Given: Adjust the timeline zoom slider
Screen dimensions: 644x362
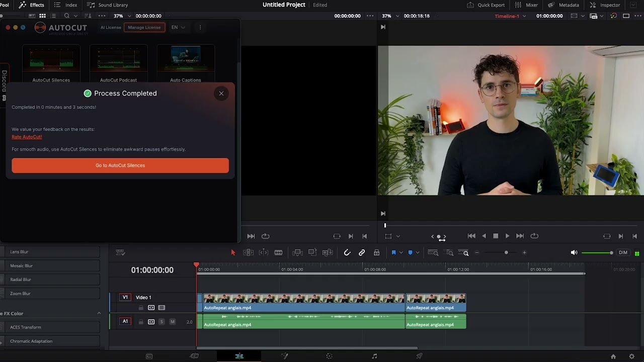Looking at the screenshot, I should (506, 252).
